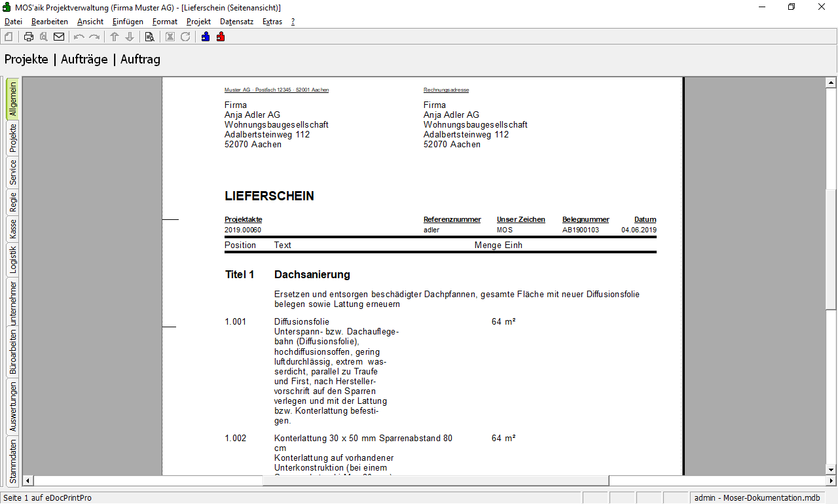Click the vertical scrollbar up arrow
Image resolution: width=838 pixels, height=504 pixels.
pos(831,82)
